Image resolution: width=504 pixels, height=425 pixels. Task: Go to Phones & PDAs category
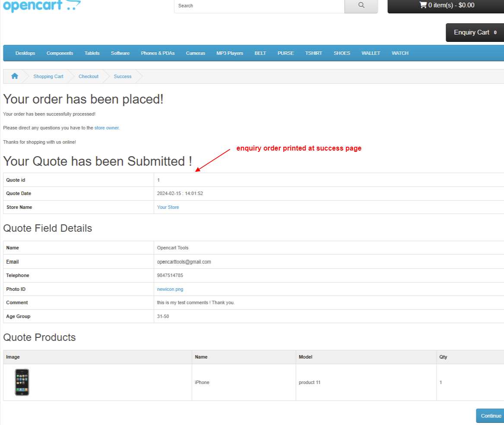click(157, 54)
